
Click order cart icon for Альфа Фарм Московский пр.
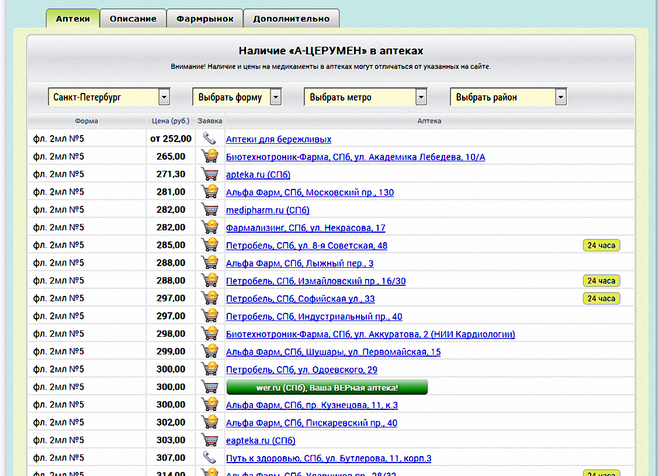point(210,192)
